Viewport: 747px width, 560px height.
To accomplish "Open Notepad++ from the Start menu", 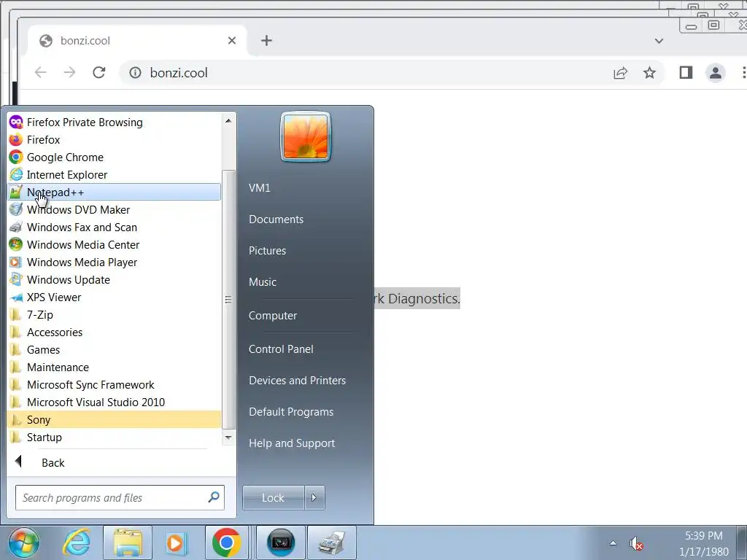I will click(115, 192).
